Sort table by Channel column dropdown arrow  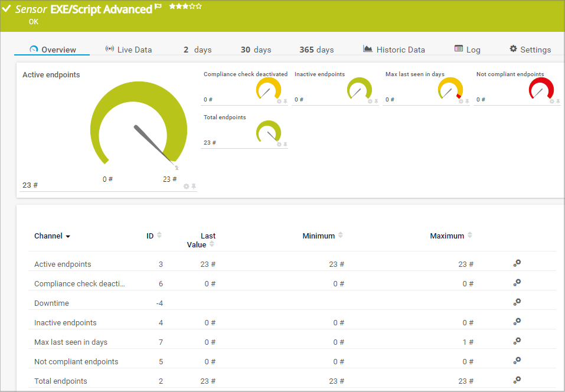click(x=68, y=236)
